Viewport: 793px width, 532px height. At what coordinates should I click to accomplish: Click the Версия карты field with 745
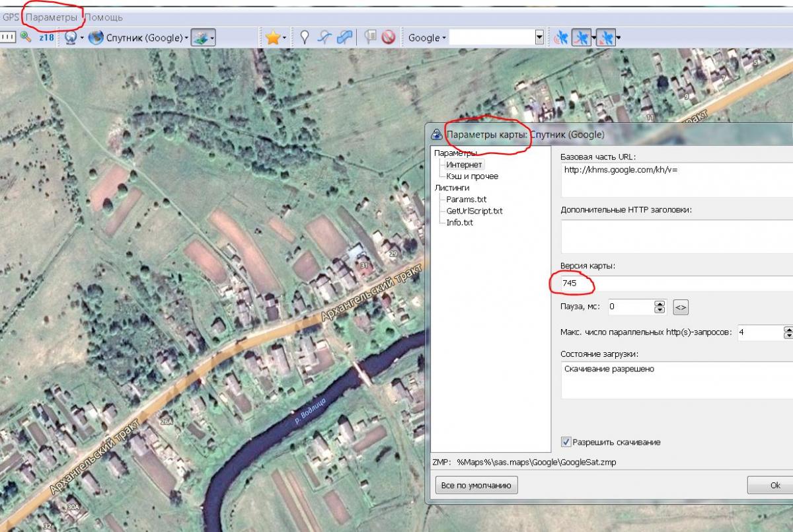(674, 283)
